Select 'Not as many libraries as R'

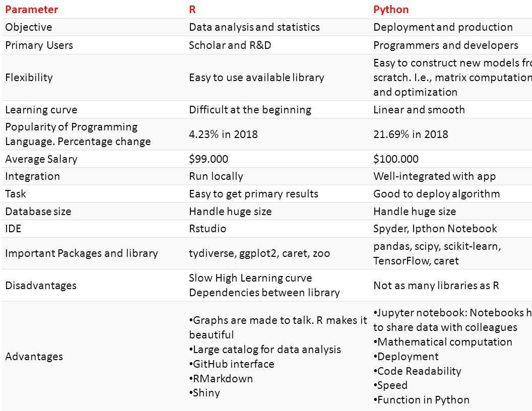pos(436,286)
